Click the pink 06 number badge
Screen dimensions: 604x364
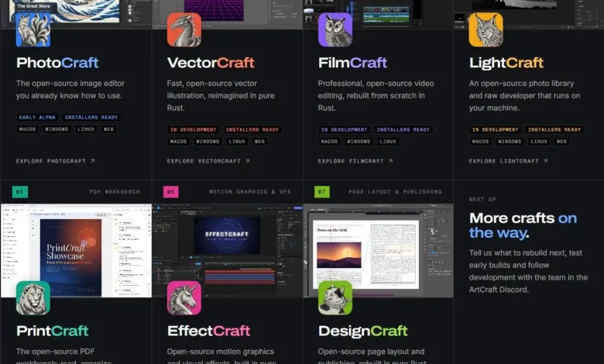click(171, 191)
